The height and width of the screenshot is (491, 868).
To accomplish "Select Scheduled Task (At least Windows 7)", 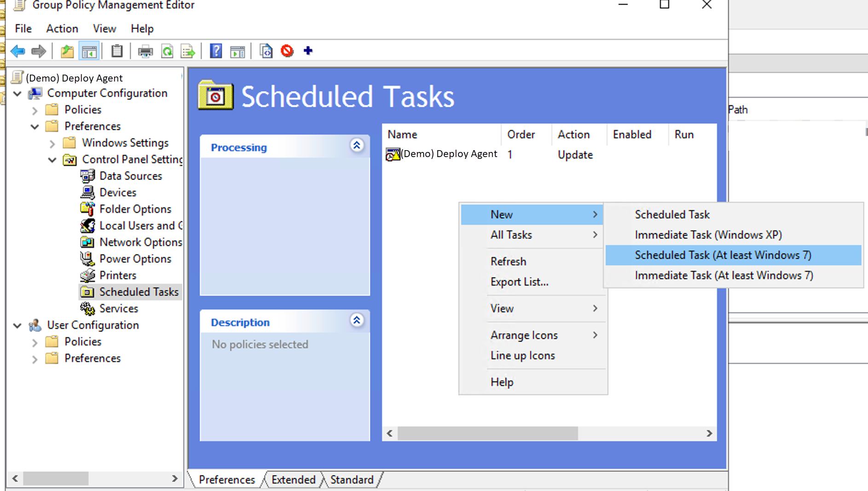I will click(723, 255).
